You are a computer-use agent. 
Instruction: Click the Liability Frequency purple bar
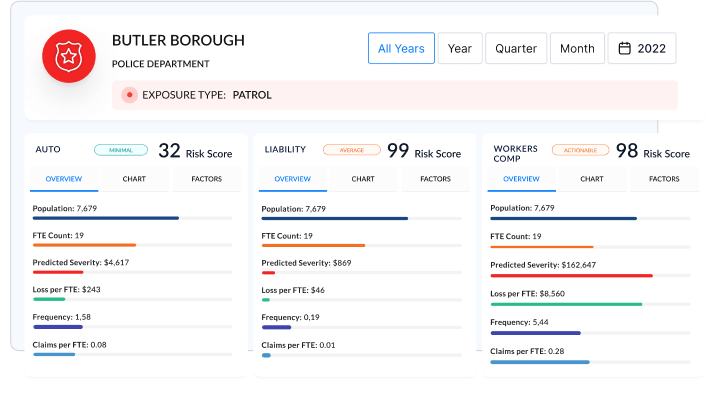click(x=277, y=327)
